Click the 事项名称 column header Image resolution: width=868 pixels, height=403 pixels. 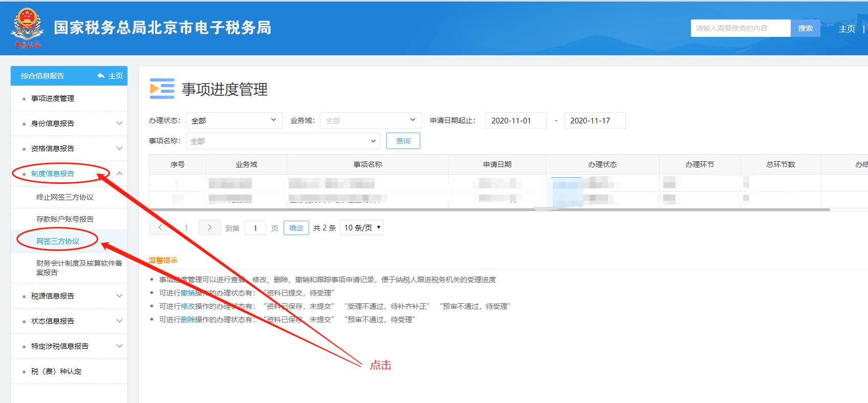click(367, 164)
